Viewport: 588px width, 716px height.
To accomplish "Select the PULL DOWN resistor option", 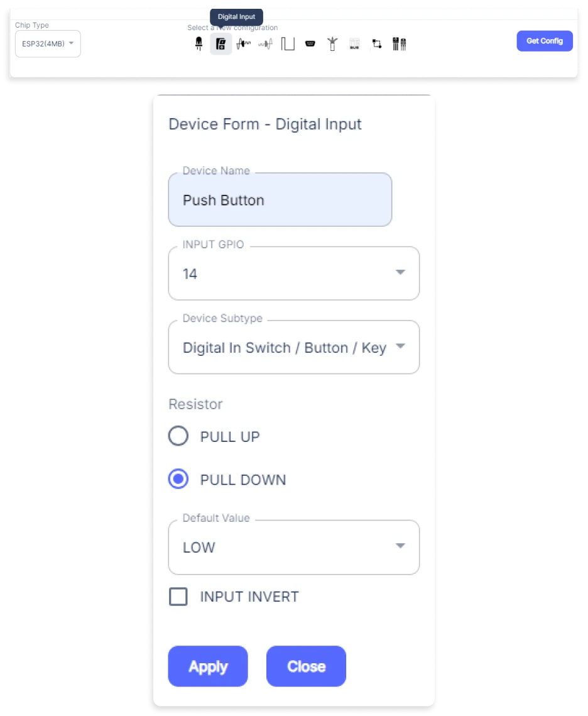I will pos(179,480).
